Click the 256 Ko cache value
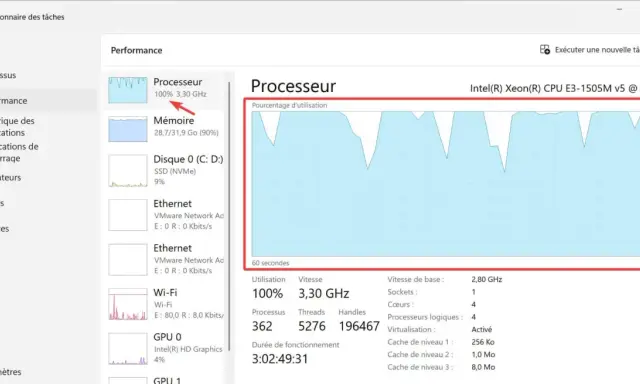 (x=483, y=342)
